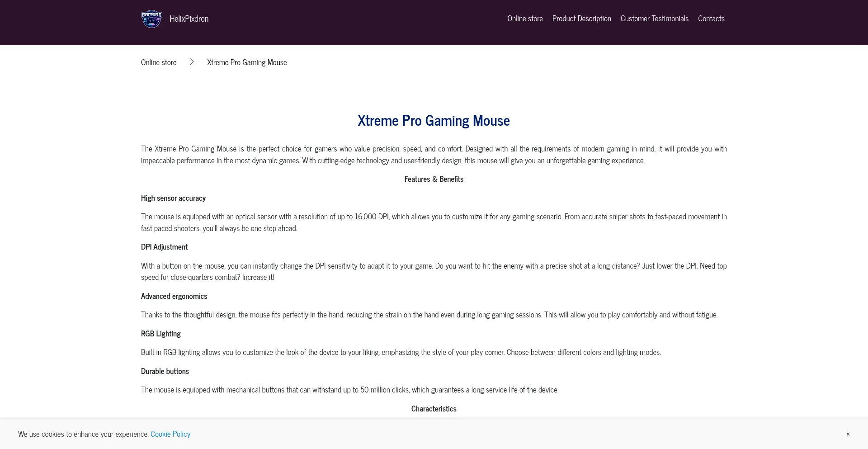Screen dimensions: 868x449
Task: Click the High sensor accuracy subheading
Action: tap(173, 198)
